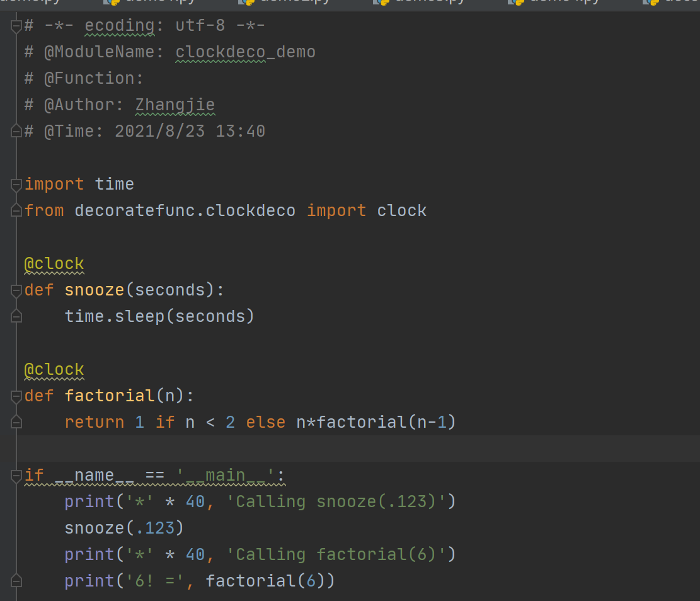Click 'clockdeco_demo' in the ModuleName comment
The width and height of the screenshot is (700, 601).
(246, 52)
